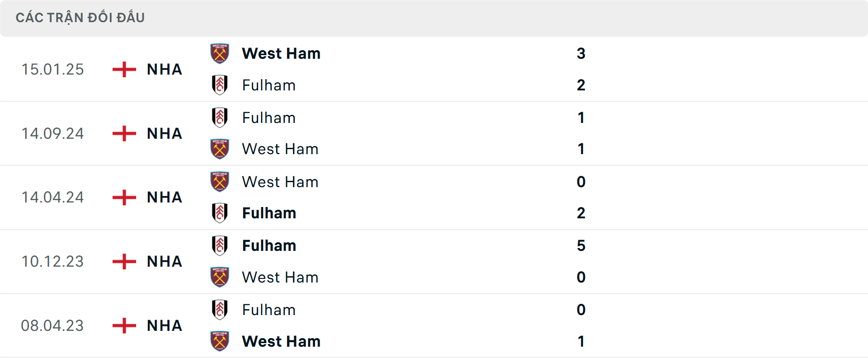Select the Fulham badge in the 14.04.24 row
868x358 pixels.
click(220, 213)
